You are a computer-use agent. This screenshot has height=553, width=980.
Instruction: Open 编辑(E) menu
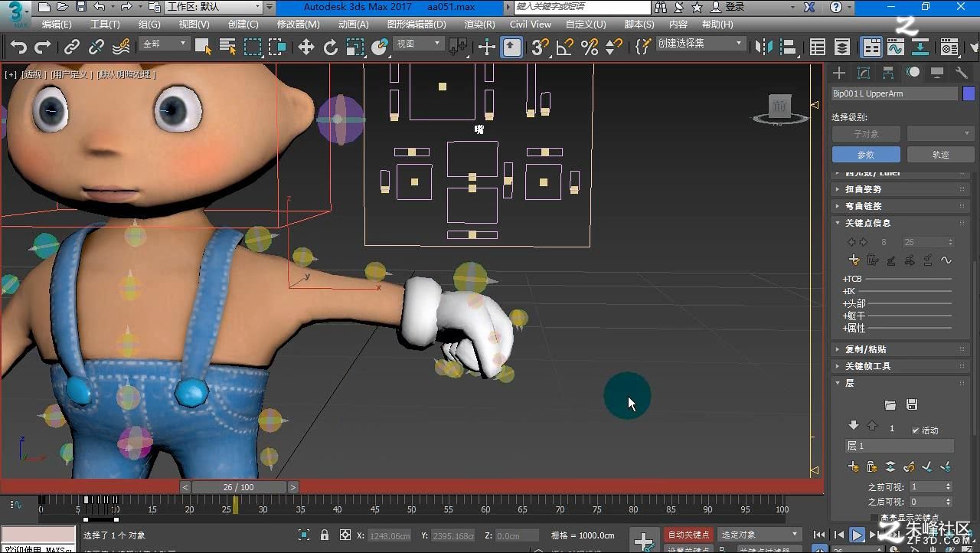57,25
